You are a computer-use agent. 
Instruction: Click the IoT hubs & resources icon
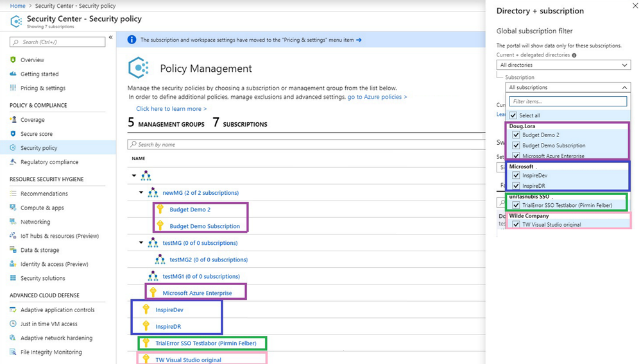click(13, 235)
